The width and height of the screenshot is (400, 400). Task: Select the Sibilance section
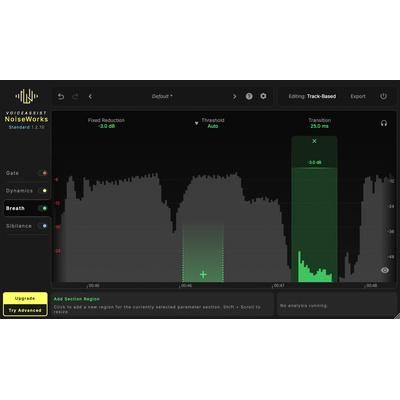click(x=19, y=226)
